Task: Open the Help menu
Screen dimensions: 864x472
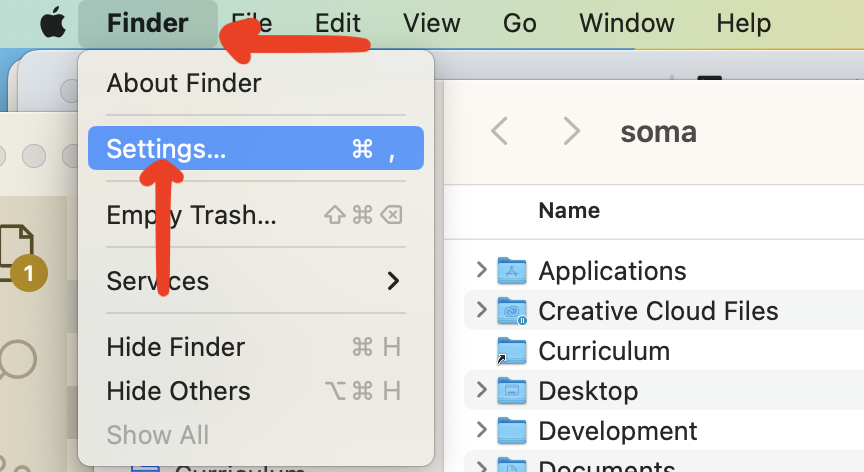Action: (743, 24)
